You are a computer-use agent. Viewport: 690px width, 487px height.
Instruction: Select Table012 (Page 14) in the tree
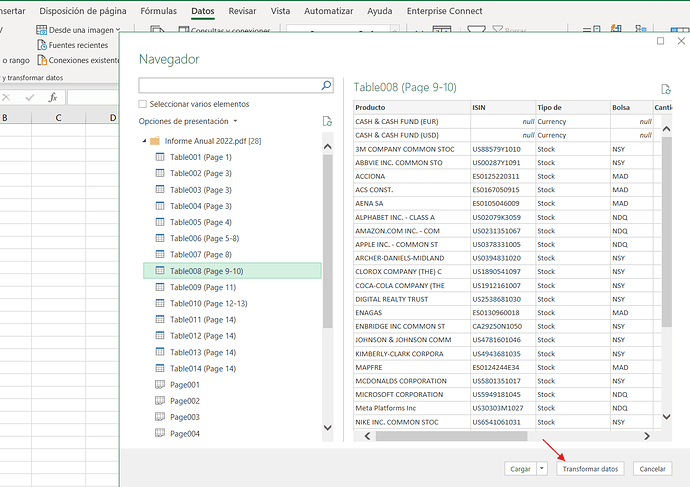[203, 336]
